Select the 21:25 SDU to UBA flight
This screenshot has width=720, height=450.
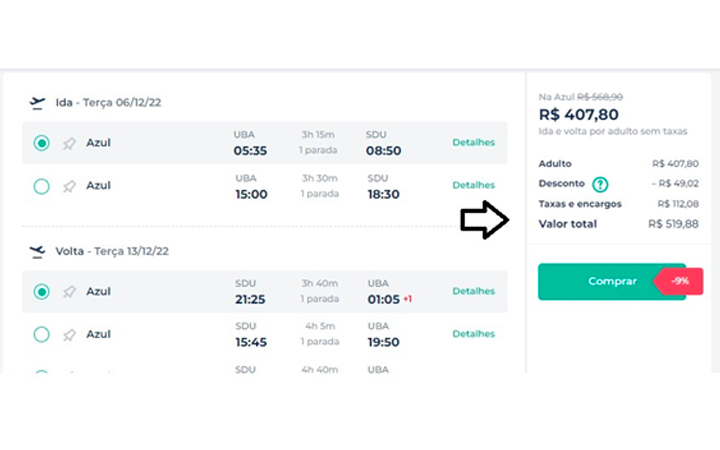pyautogui.click(x=41, y=292)
